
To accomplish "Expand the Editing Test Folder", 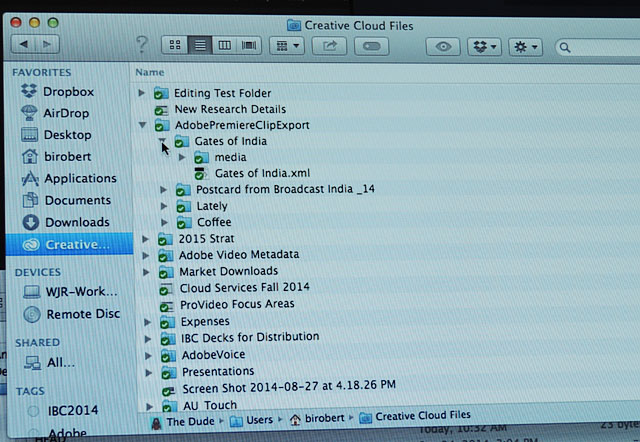I will [141, 93].
